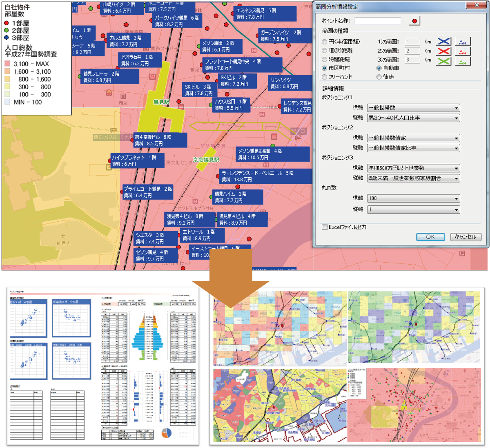This screenshot has width=490, height=448.
Task: Click the blue Aa font button
Action: (x=463, y=42)
